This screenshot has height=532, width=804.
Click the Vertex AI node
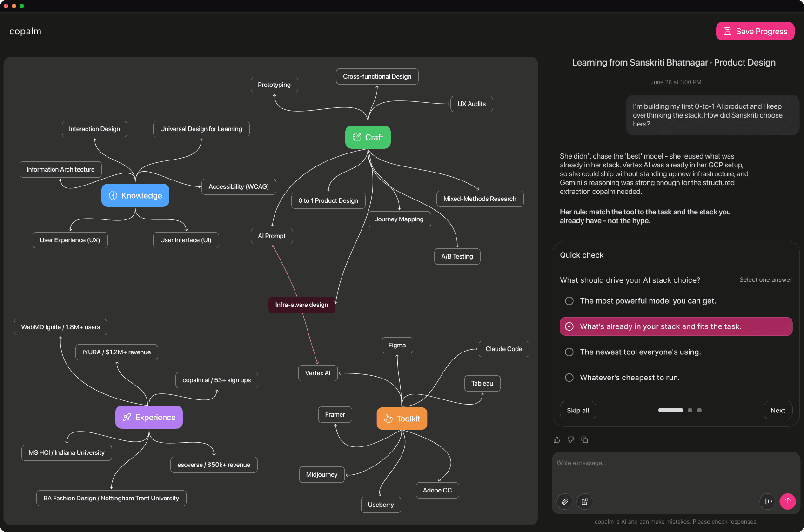[318, 373]
